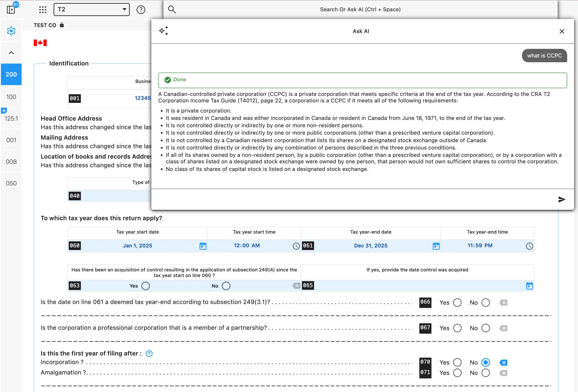Clear the line 070 Incorporation answer
This screenshot has width=578, height=392.
tap(503, 362)
